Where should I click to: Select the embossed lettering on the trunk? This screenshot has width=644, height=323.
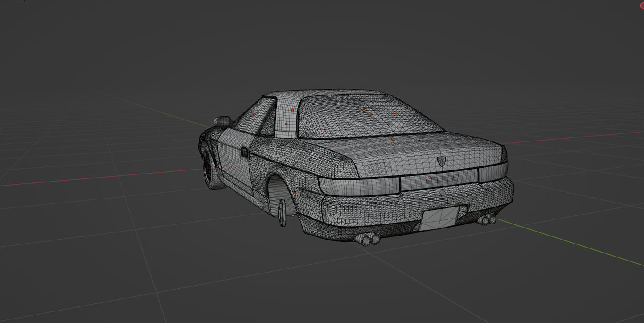(x=380, y=169)
